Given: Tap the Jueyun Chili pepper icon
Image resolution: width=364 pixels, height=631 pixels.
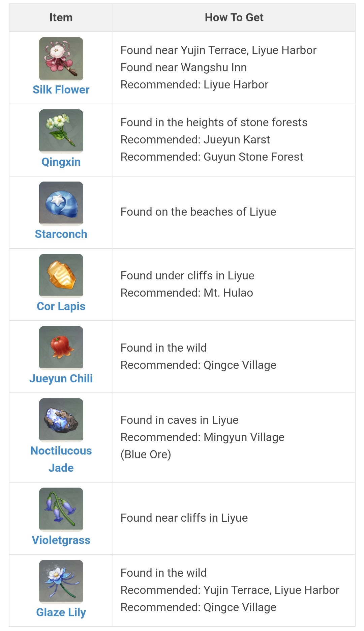Looking at the screenshot, I should click(61, 348).
